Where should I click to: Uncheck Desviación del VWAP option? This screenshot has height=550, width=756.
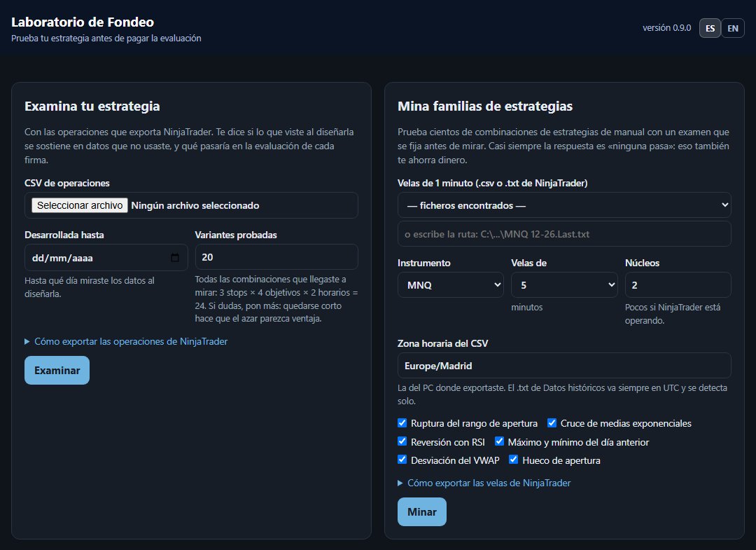[x=402, y=460]
